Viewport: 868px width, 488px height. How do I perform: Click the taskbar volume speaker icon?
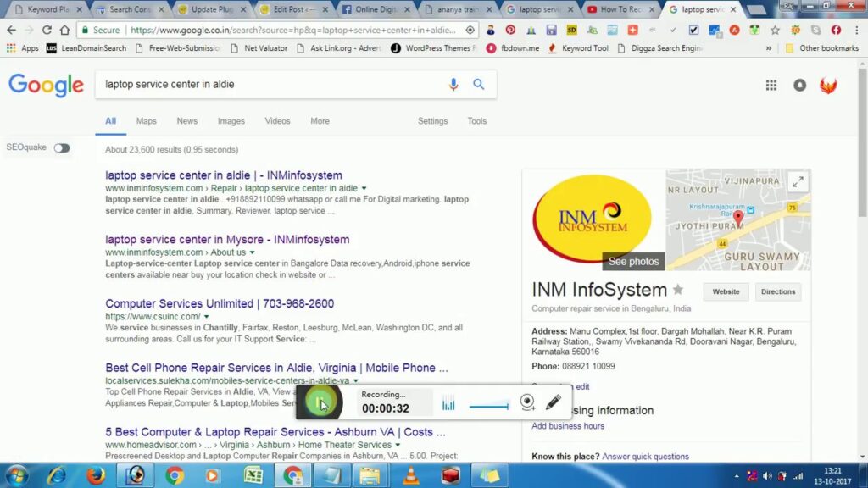pos(766,476)
